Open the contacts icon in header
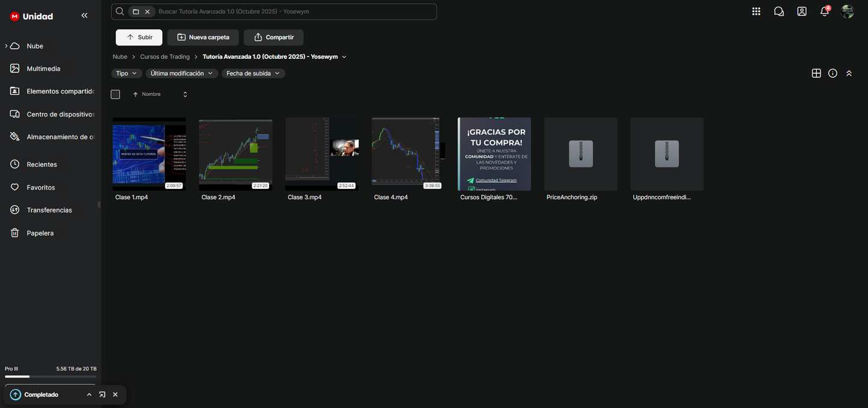 pos(802,11)
